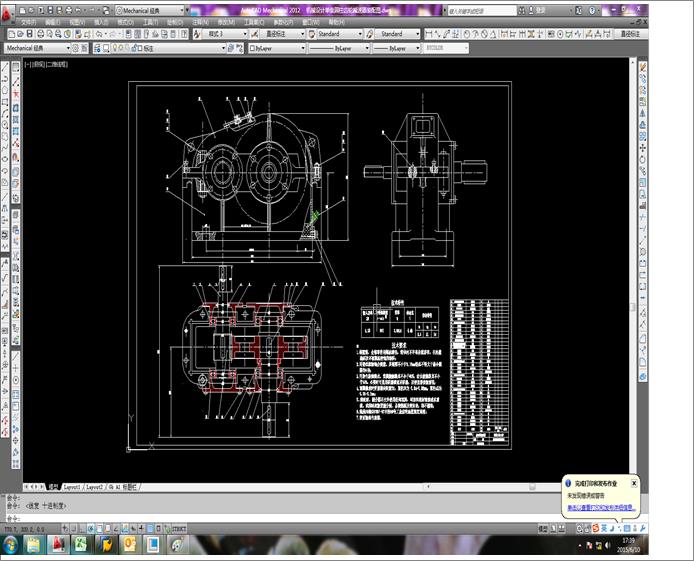
Task: Switch to the Layout1 tab
Action: (73, 485)
